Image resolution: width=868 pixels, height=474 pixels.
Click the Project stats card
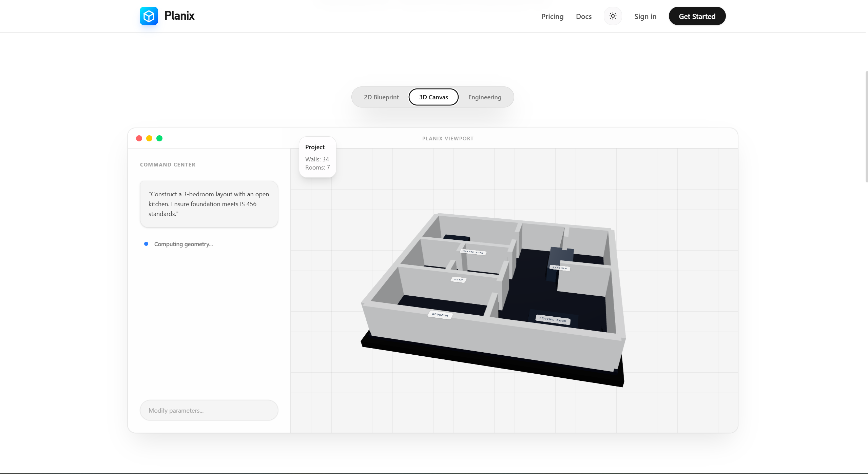[317, 157]
